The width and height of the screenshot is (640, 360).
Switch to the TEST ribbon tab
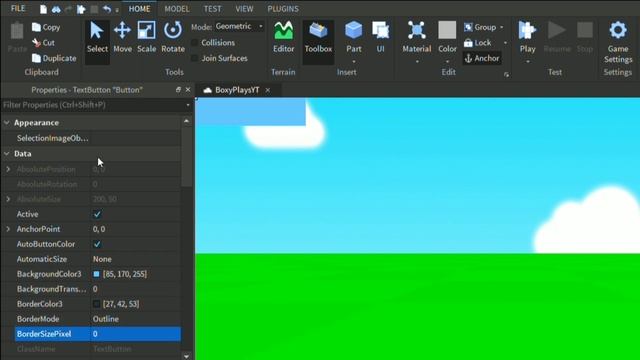click(212, 9)
